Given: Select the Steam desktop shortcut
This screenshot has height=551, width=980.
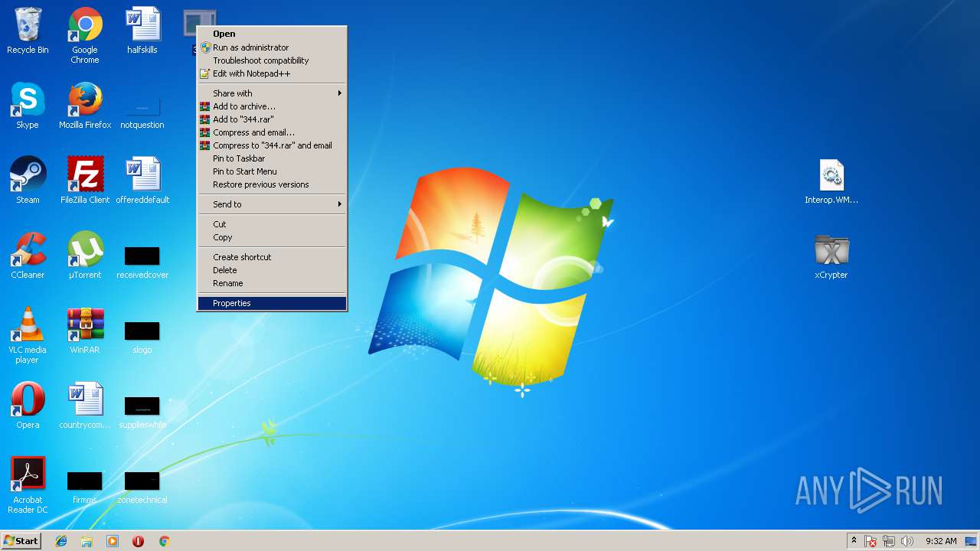Looking at the screenshot, I should pos(28,181).
